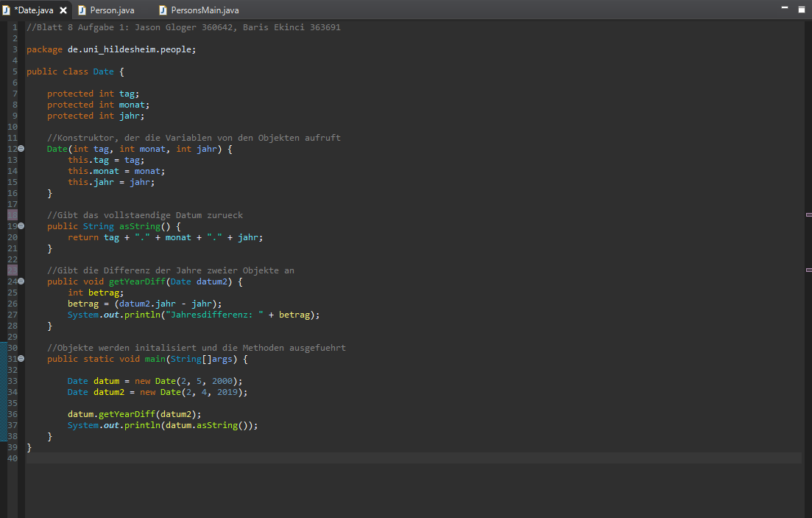Screen dimensions: 812x518
Task: Click the asString method name declaration
Action: coord(139,226)
